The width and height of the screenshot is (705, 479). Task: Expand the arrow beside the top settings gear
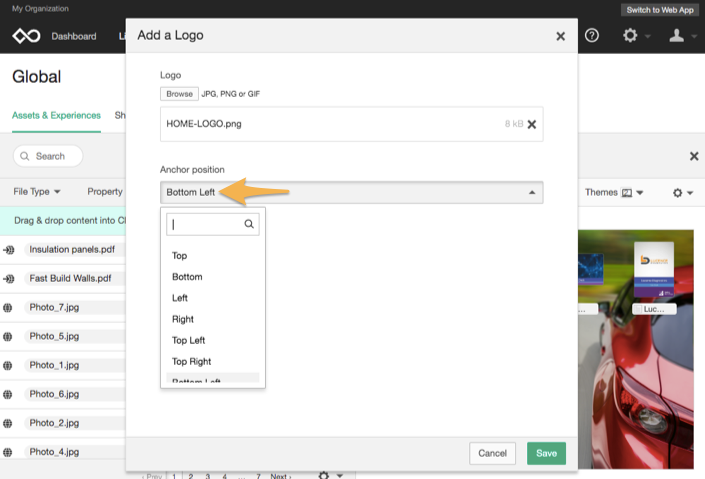pos(647,36)
